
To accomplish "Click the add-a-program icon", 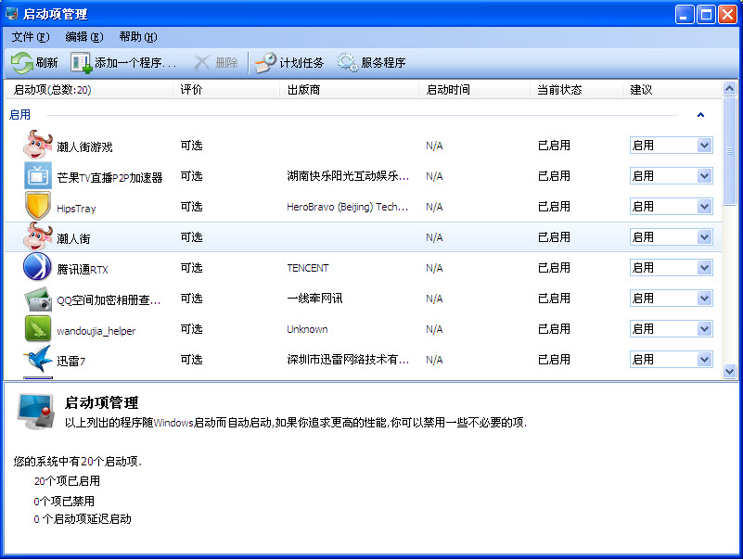I will [81, 62].
